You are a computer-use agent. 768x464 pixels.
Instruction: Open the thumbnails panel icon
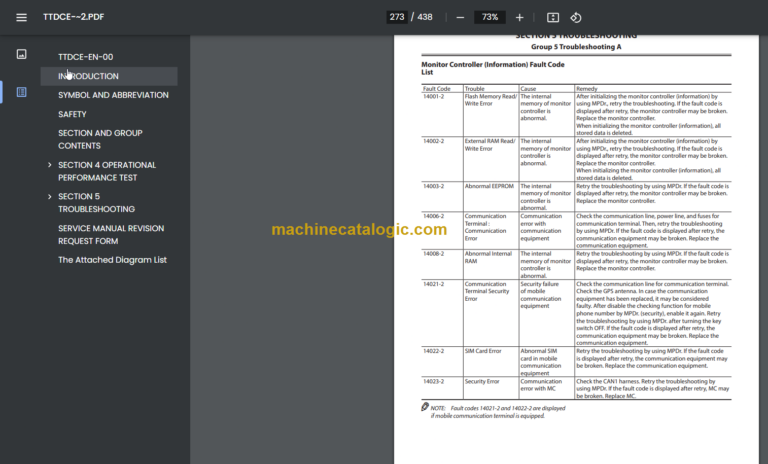coord(22,54)
